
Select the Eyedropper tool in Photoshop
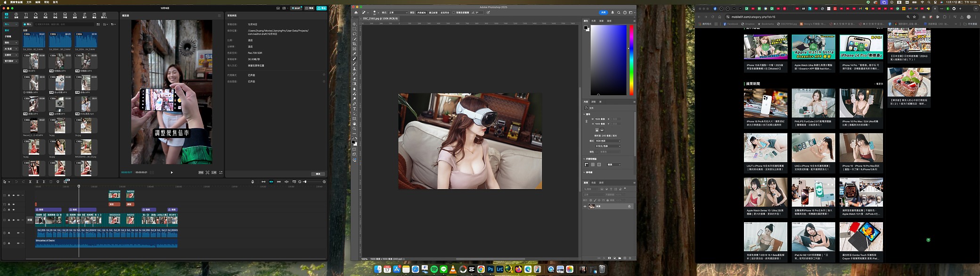click(354, 54)
